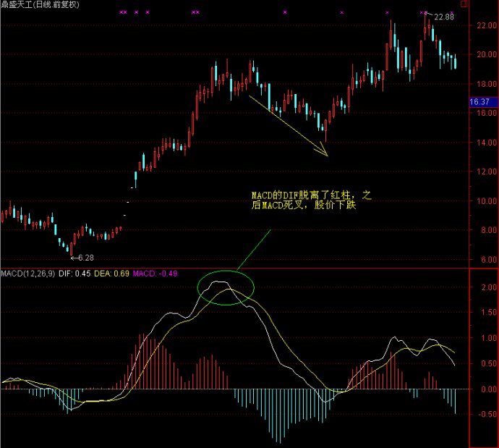Screen dimensions: 499x448
Task: Click the leftmost pair of magenta info markers
Action: click(123, 12)
